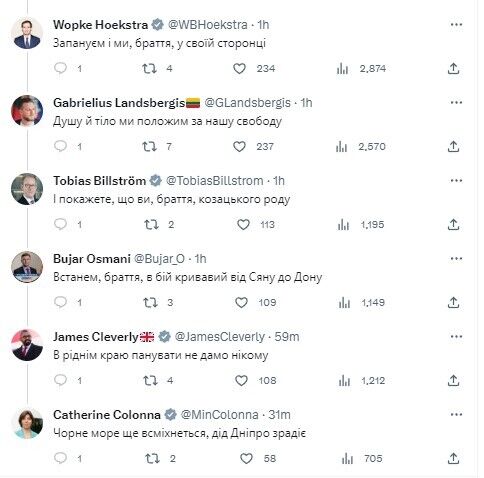This screenshot has height=478, width=484.
Task: Reply to Catherine Colonna's tweet
Action: (x=60, y=458)
